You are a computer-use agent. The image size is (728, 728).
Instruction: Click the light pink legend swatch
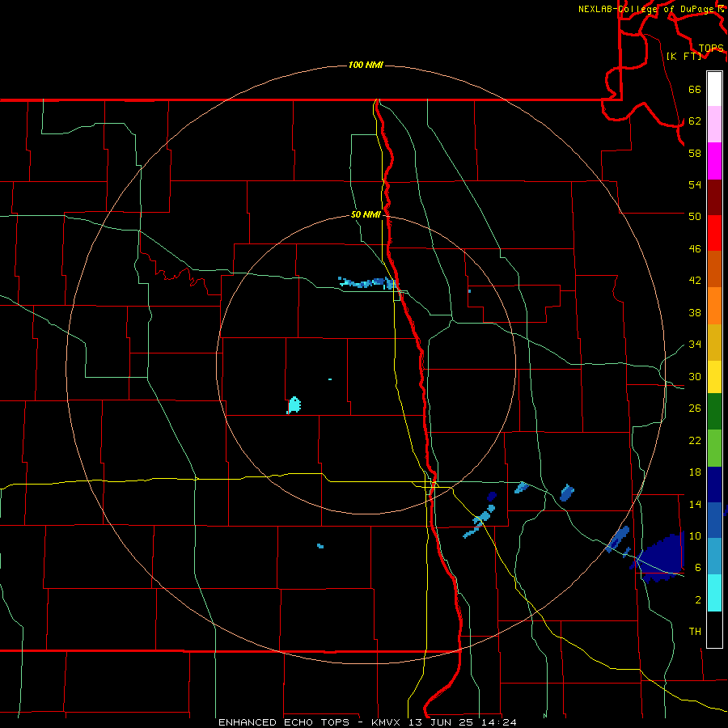tap(714, 124)
